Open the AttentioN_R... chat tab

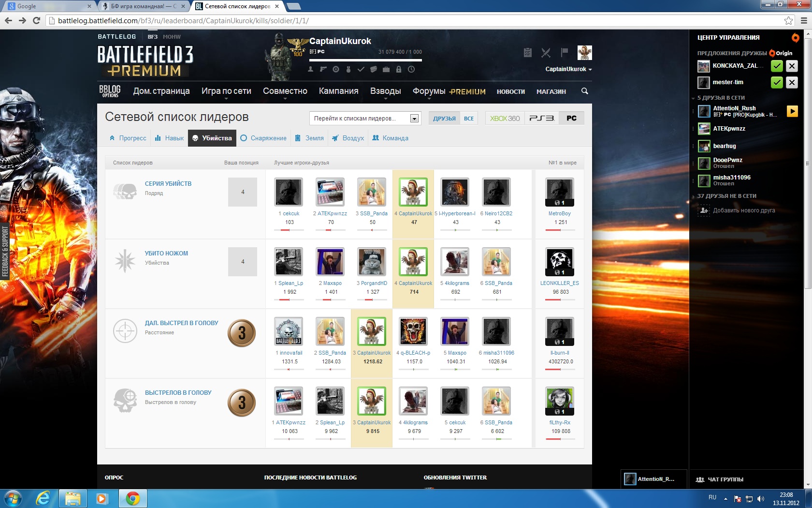pyautogui.click(x=653, y=479)
